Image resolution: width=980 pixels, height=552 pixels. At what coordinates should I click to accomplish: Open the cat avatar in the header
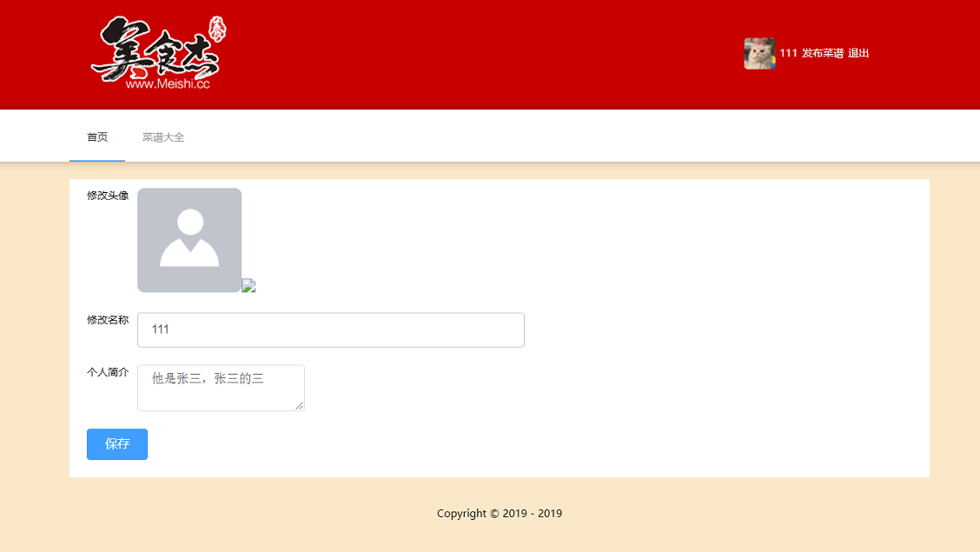point(759,53)
